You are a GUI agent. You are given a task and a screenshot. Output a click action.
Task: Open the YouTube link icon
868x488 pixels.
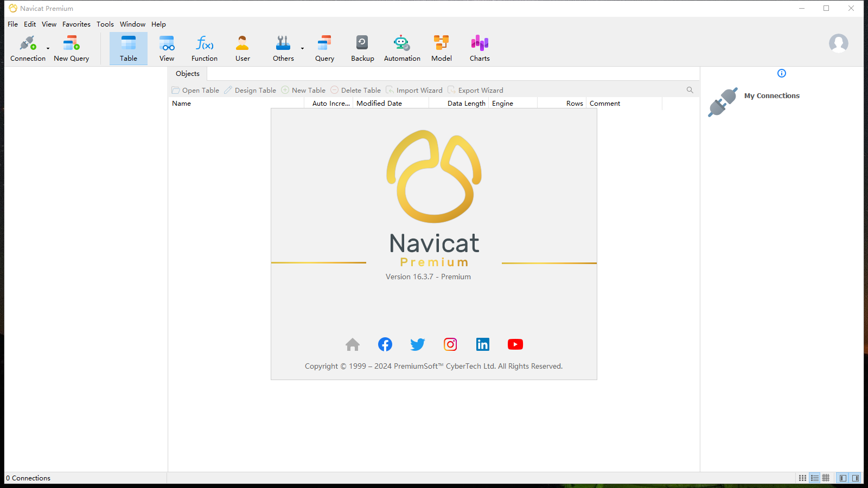tap(515, 344)
